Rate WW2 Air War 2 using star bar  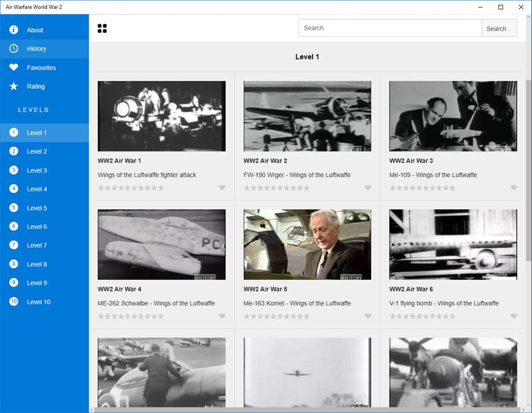[x=277, y=188]
